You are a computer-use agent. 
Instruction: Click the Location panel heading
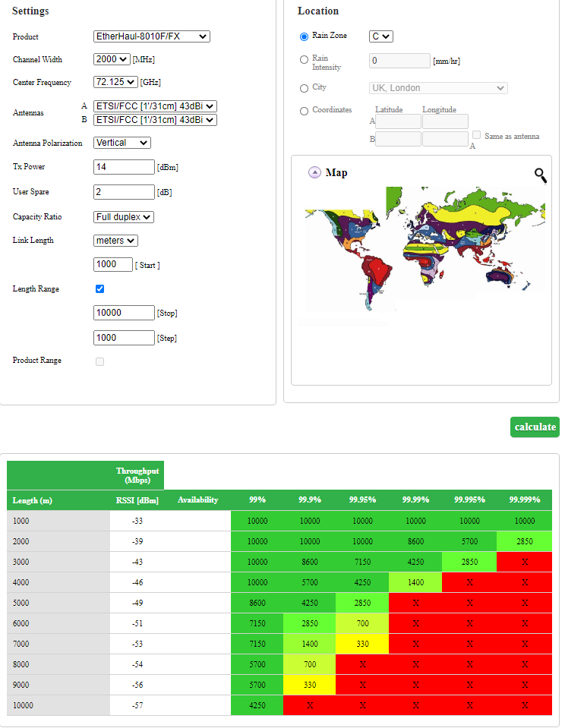pyautogui.click(x=318, y=11)
